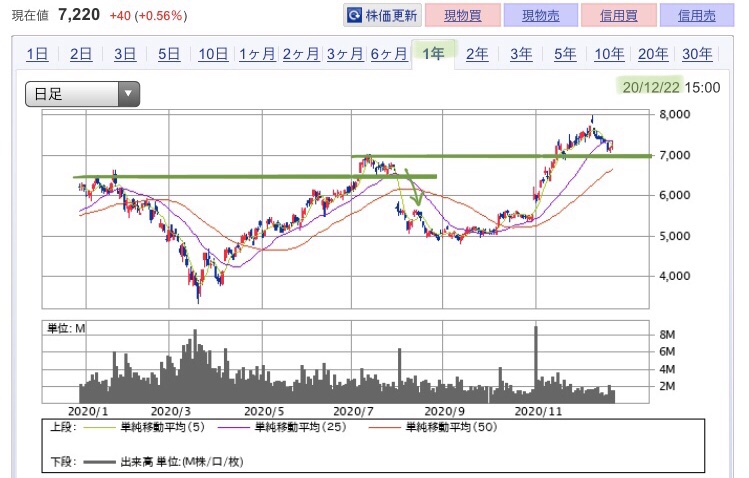Click the 2020/3 date axis label

coord(171,411)
